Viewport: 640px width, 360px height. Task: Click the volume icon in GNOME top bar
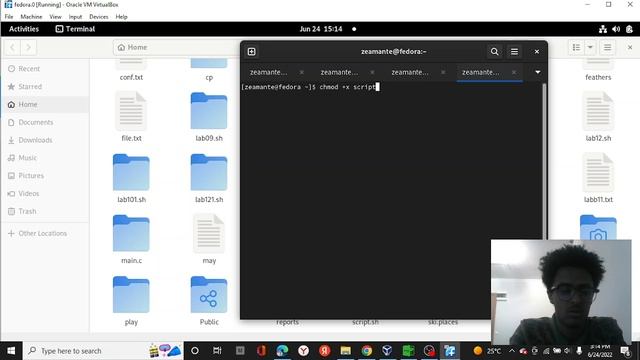tap(616, 29)
